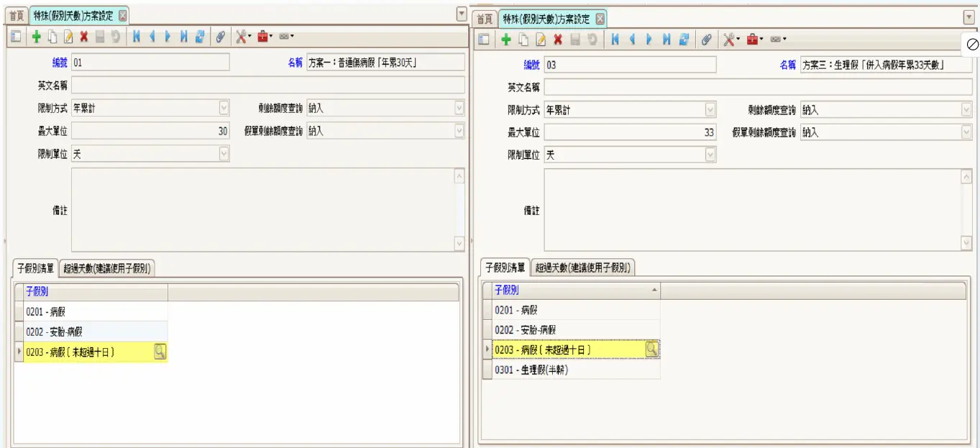The image size is (980, 448).
Task: Click the red X delete icon in left toolbar
Action: (x=84, y=37)
